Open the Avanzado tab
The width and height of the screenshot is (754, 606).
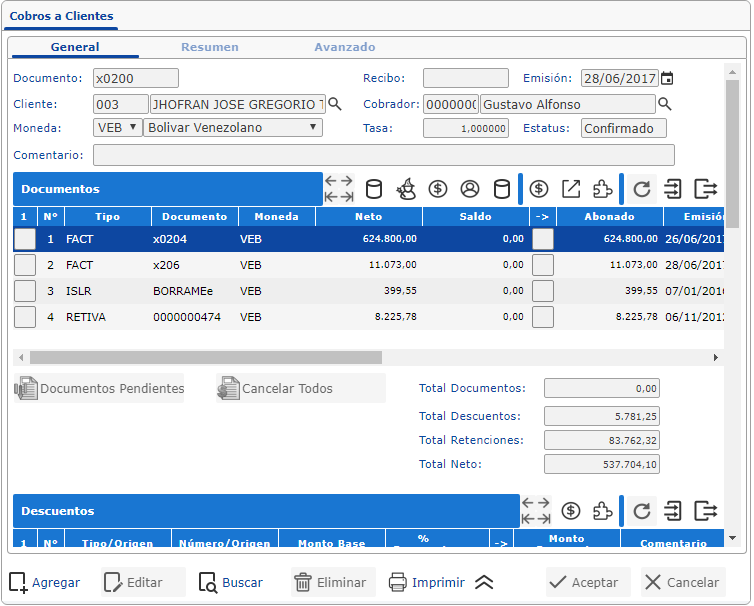pyautogui.click(x=345, y=47)
